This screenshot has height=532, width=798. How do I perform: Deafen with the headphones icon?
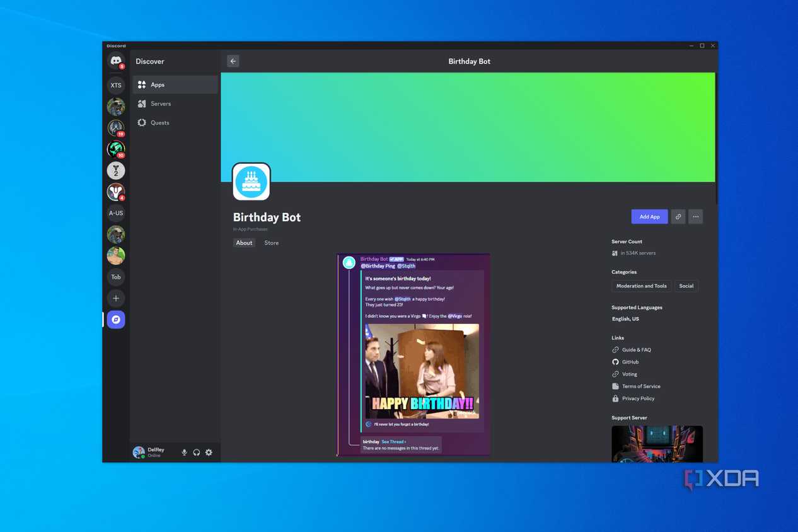(x=197, y=453)
